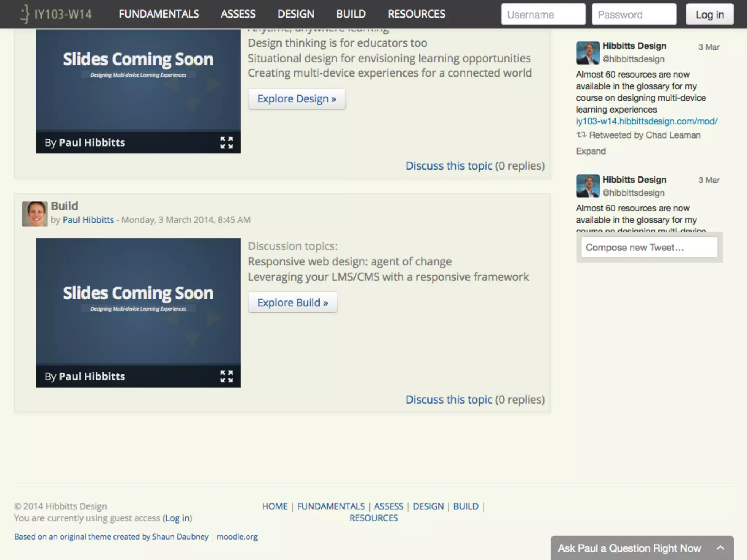Open Discuss this topic link under Build
The width and height of the screenshot is (747, 560).
click(x=449, y=400)
